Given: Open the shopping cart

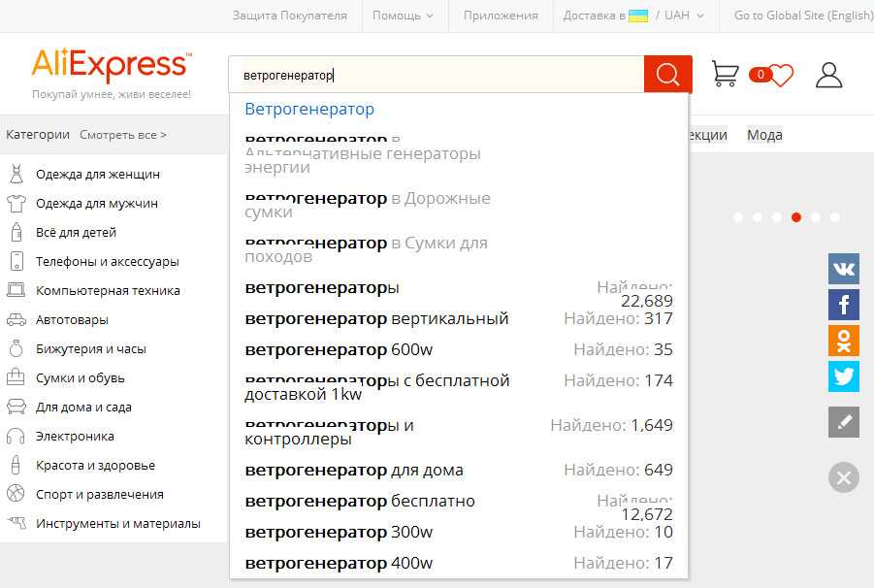Looking at the screenshot, I should point(726,74).
